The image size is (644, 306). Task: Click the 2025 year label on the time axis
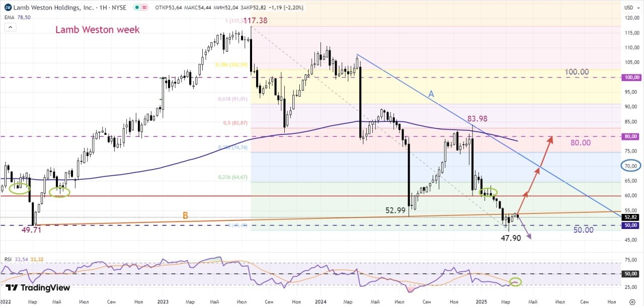coord(481,301)
